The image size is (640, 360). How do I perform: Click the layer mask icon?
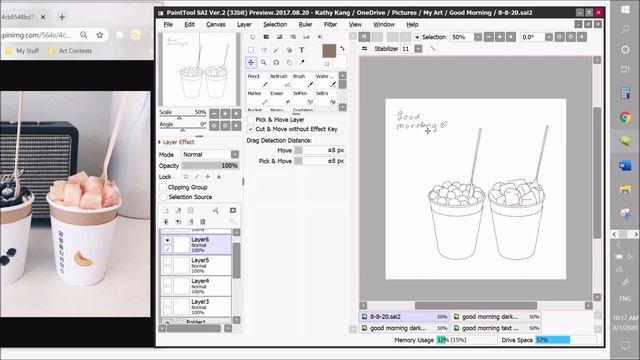tap(233, 210)
